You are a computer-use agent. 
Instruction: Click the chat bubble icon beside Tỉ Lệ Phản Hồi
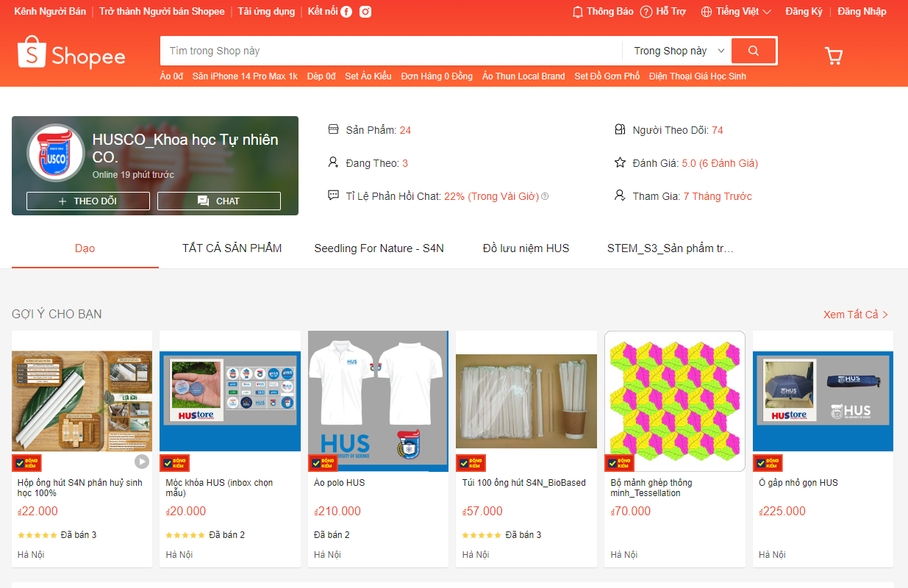(333, 196)
